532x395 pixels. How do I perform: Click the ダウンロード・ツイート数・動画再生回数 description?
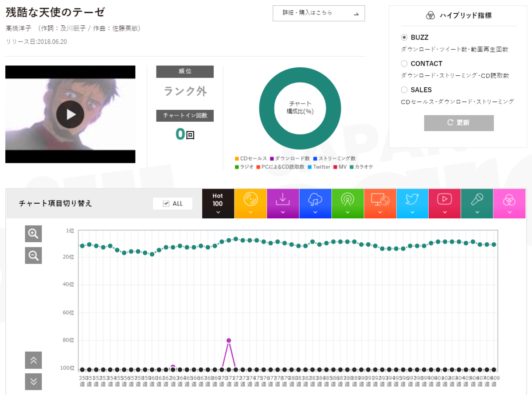pos(455,50)
